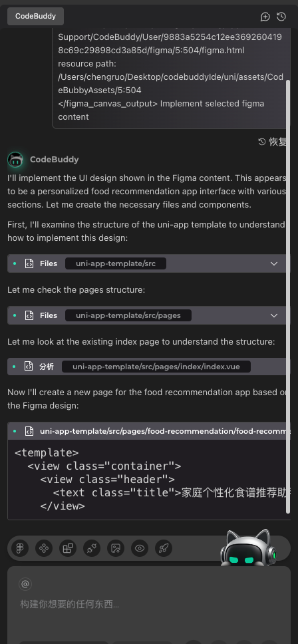Click the widgets grid icon
Viewport: 298px width, 644px height.
(68, 548)
